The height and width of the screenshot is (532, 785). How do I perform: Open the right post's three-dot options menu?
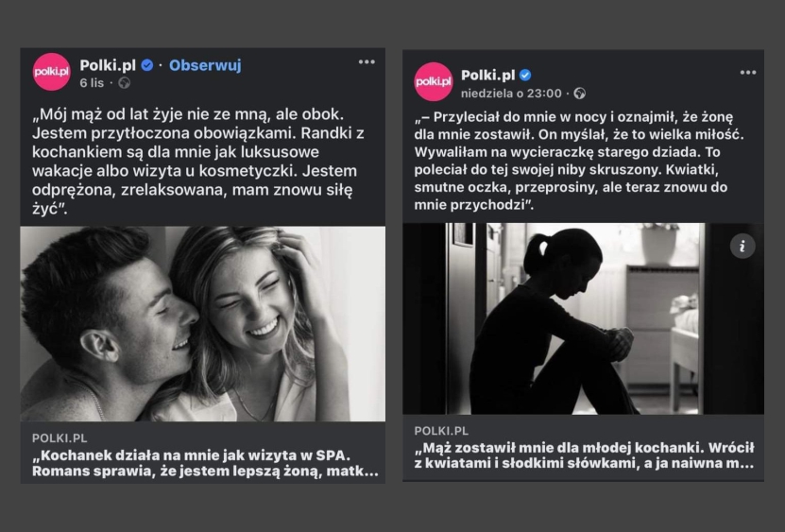pos(748,73)
